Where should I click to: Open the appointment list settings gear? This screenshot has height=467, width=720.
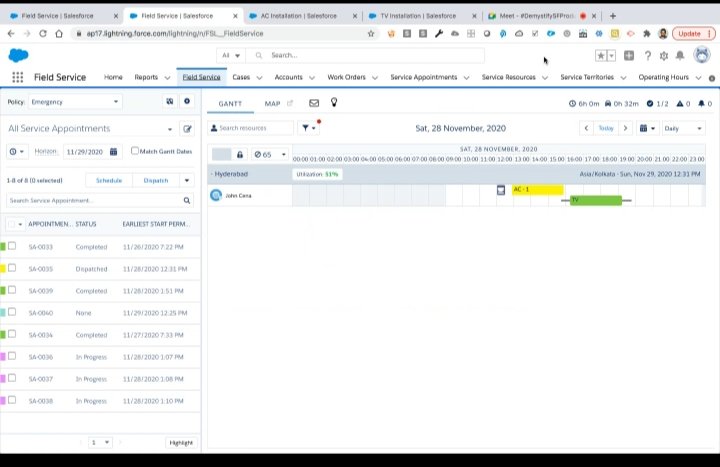[x=187, y=101]
